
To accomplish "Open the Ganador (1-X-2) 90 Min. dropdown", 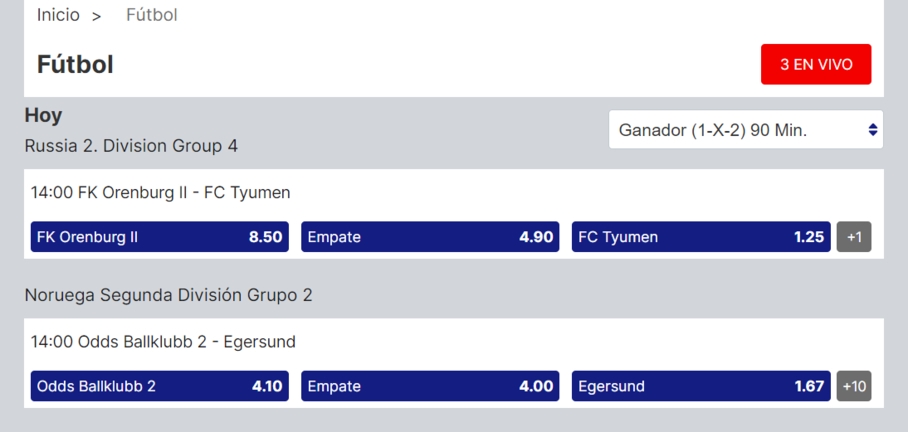I will [745, 130].
